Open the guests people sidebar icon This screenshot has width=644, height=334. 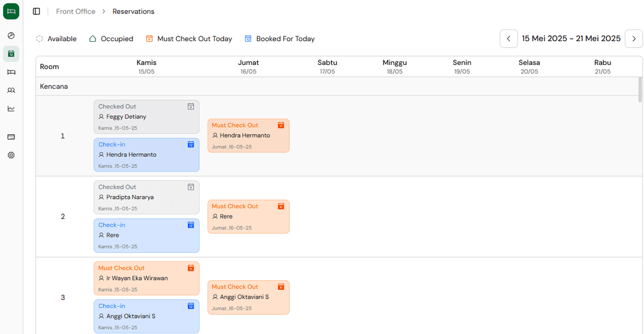[11, 91]
